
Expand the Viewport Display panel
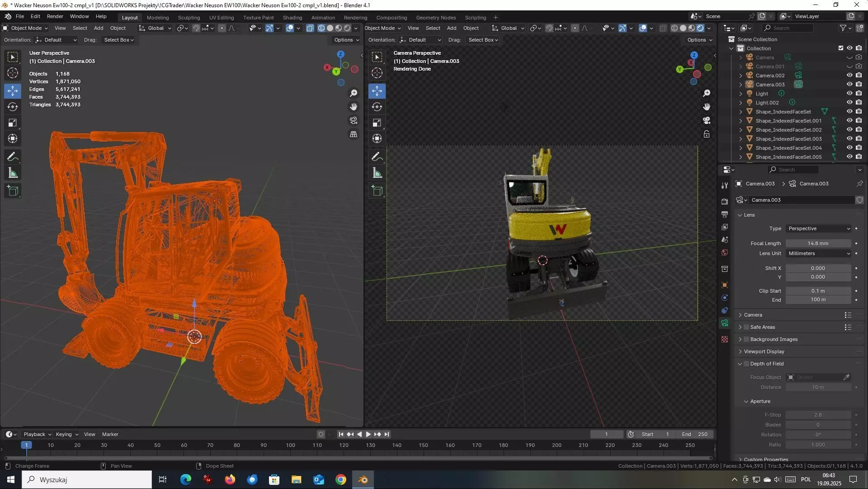click(764, 352)
